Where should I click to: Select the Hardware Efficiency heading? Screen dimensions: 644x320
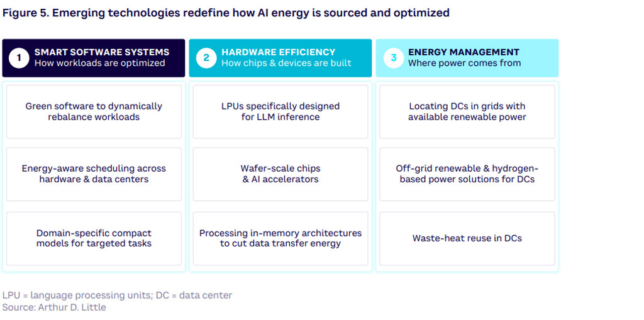click(278, 52)
